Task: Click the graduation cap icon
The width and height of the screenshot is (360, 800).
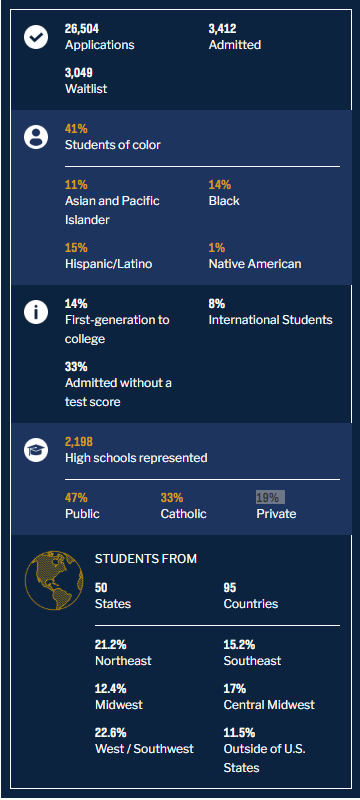Action: click(36, 450)
